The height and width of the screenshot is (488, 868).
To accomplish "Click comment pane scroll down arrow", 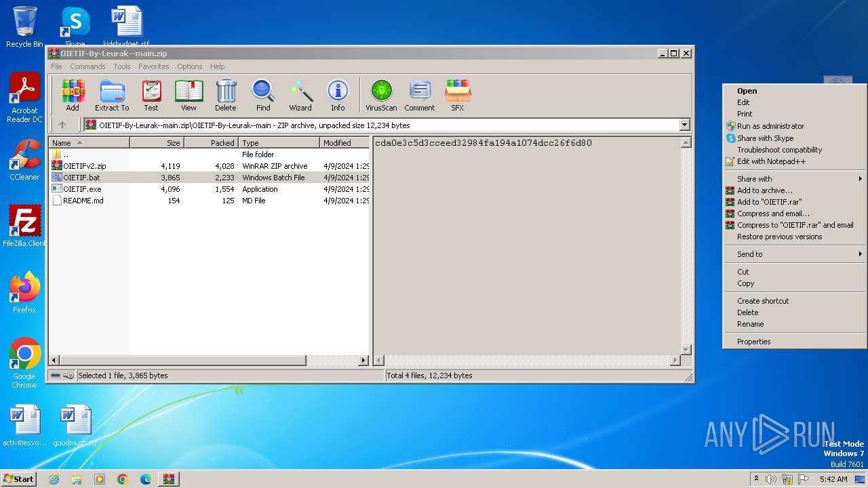I will coord(686,350).
